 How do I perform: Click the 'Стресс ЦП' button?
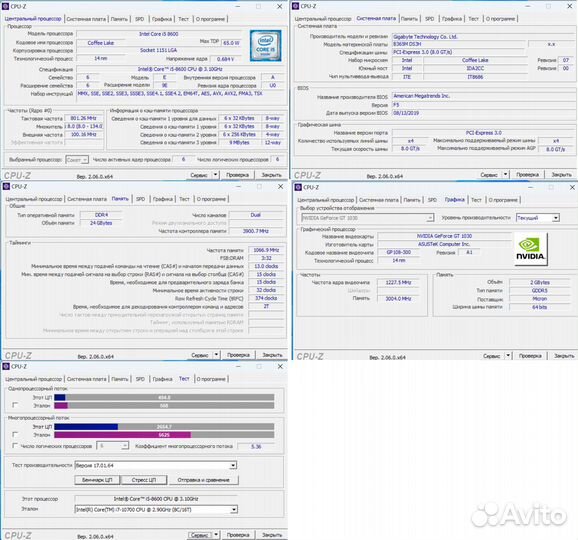click(x=144, y=480)
